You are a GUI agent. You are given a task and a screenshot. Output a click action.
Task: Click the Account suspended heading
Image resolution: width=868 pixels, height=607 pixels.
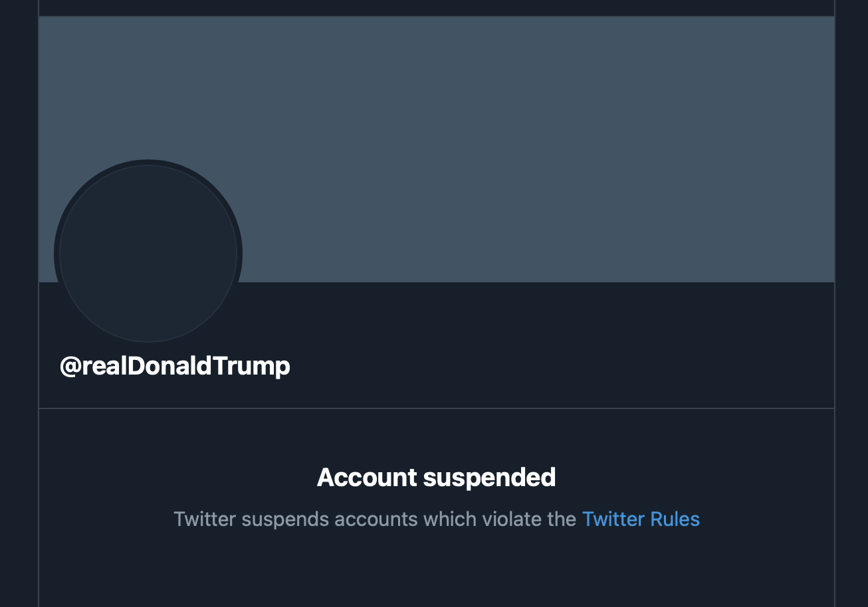pos(436,477)
